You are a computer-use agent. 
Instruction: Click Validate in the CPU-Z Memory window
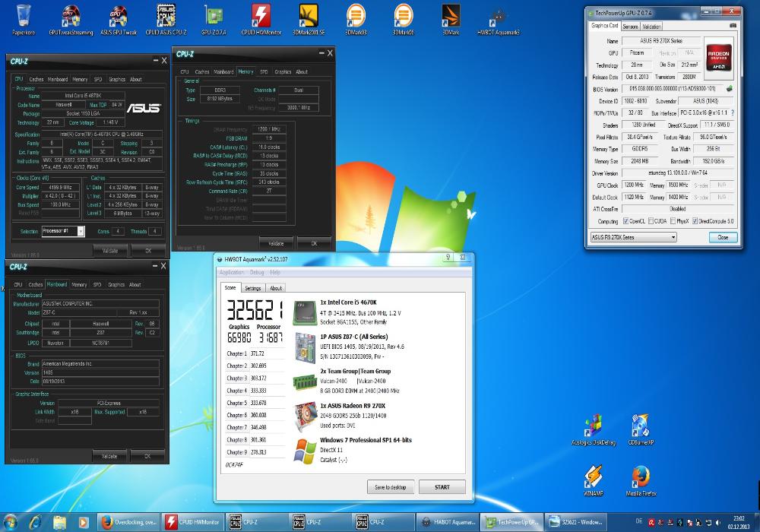click(277, 243)
